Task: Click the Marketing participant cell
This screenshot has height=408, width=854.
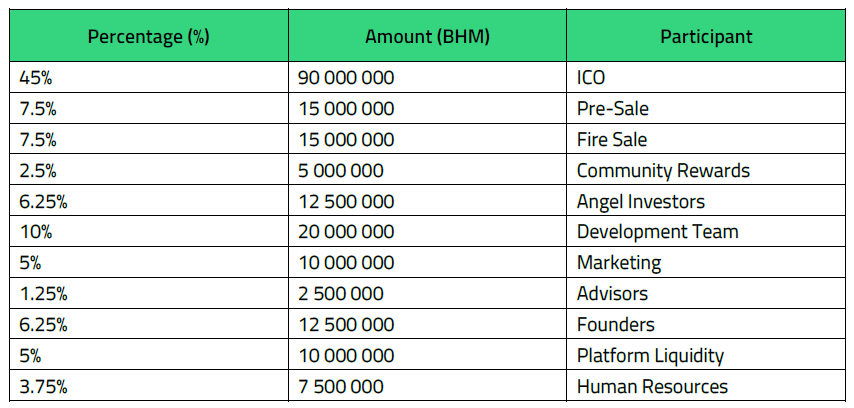Action: 619,263
